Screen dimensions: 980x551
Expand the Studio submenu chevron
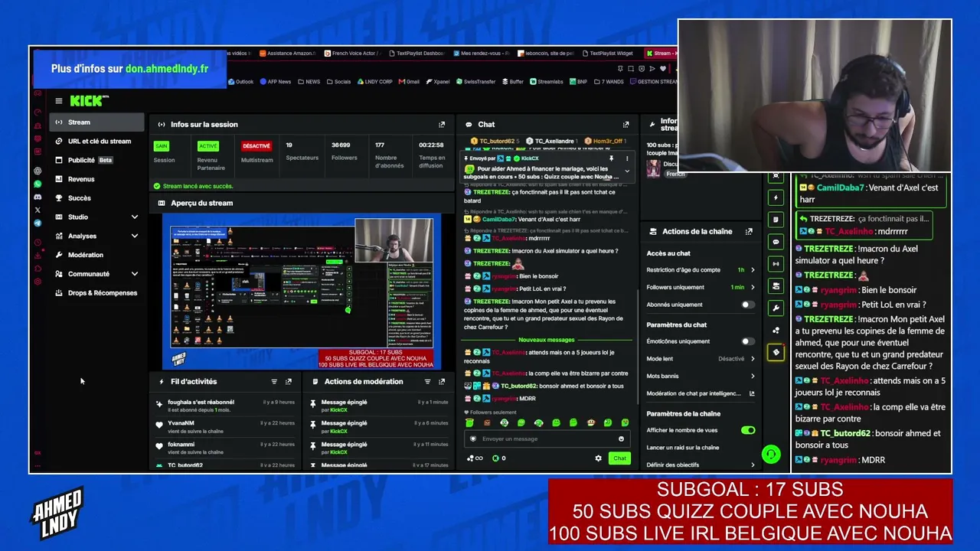pos(135,217)
